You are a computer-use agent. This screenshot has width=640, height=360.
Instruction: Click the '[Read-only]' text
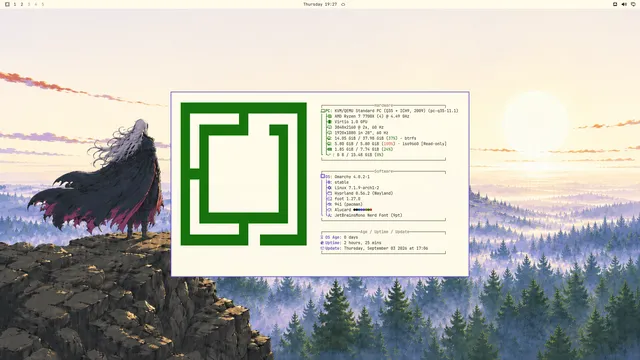coord(434,144)
